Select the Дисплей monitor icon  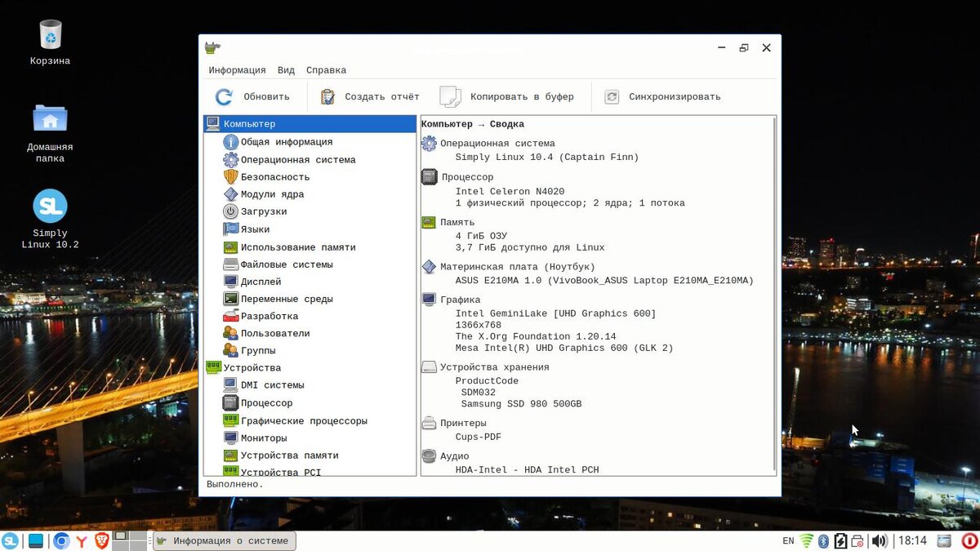(x=230, y=282)
